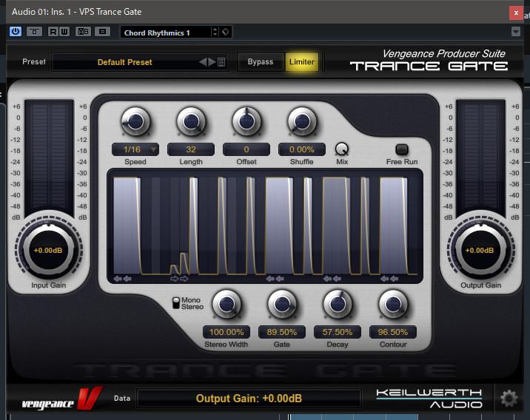Click the Bypass button
530x420 pixels.
point(261,62)
